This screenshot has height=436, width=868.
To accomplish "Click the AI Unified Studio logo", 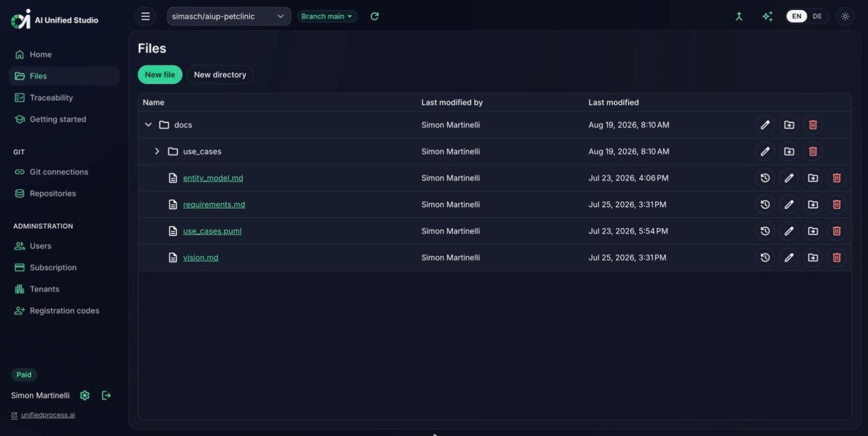I will click(x=54, y=19).
